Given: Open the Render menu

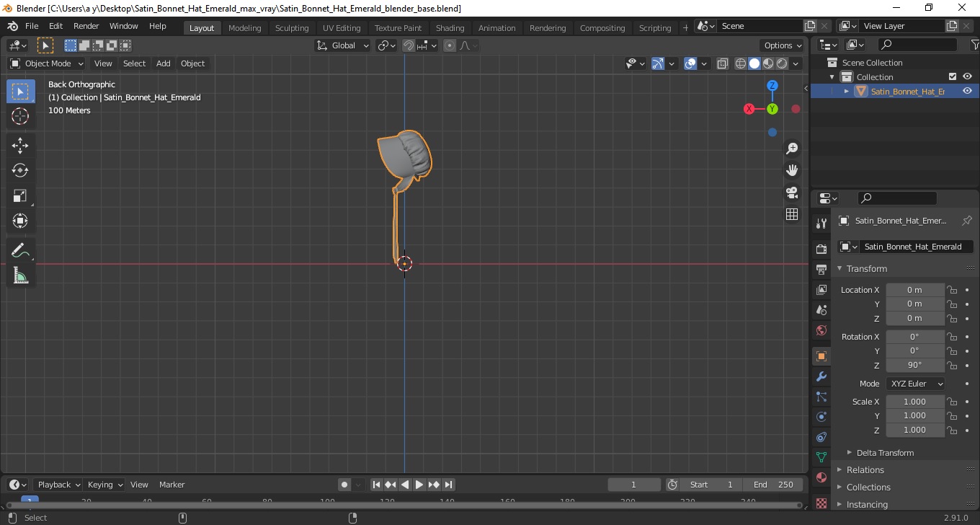Looking at the screenshot, I should coord(86,26).
